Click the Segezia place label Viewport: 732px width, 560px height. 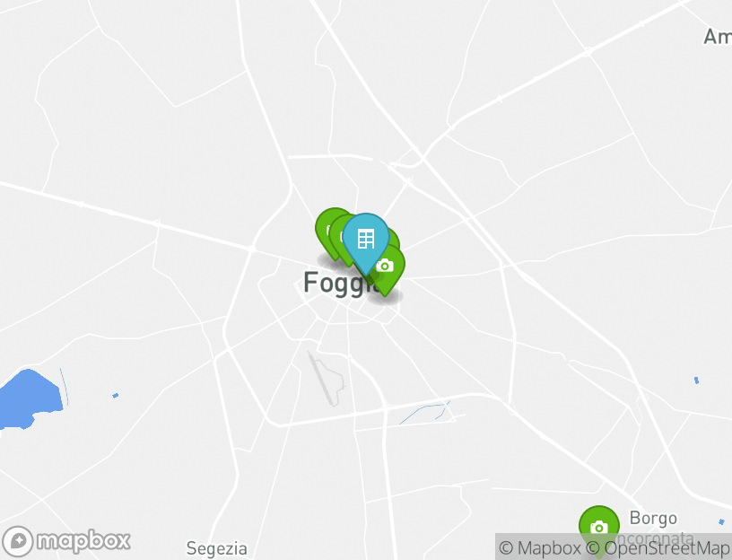point(216,548)
